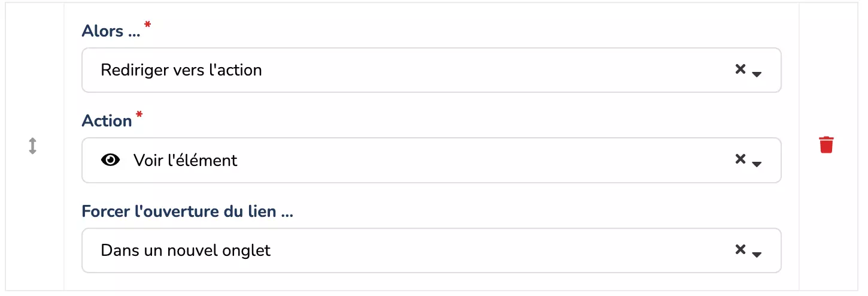Viewport: 868px width, 296px height.
Task: Focus the empty middle area of the Action select box
Action: (x=479, y=160)
